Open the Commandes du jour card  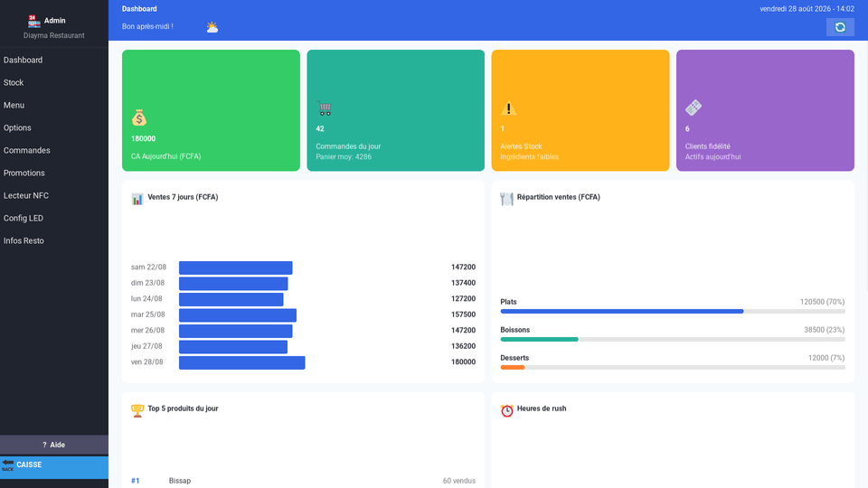396,110
